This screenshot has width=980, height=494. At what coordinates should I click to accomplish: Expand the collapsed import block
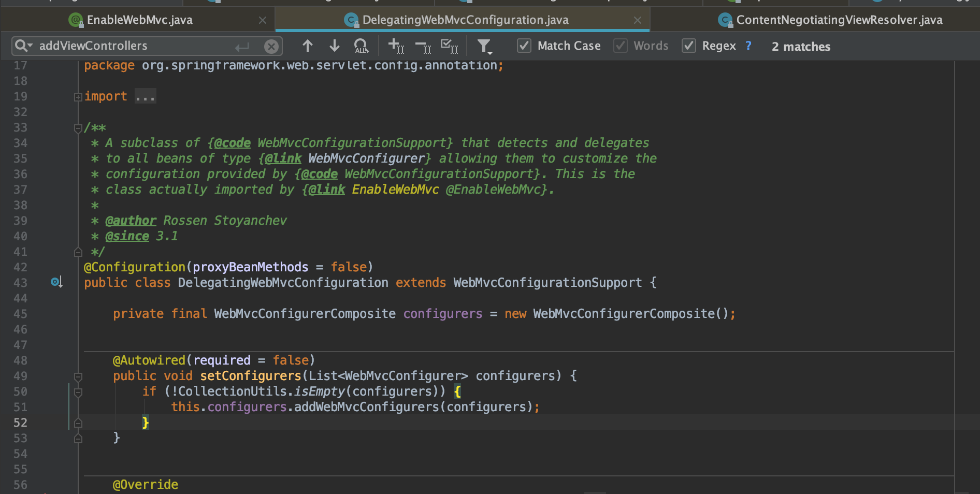pyautogui.click(x=78, y=97)
